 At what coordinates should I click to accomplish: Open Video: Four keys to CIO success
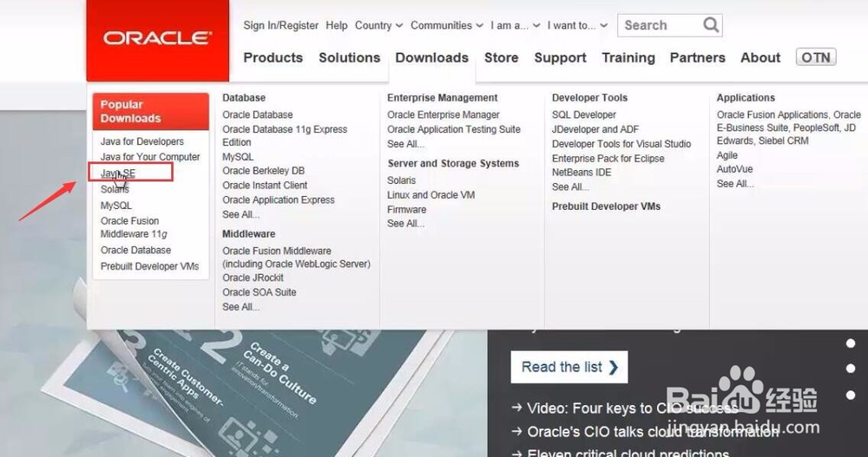pos(633,408)
